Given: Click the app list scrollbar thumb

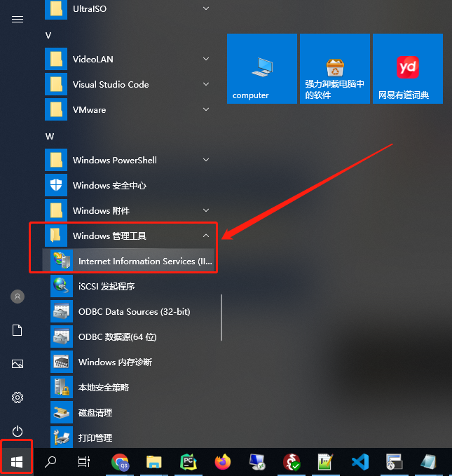Looking at the screenshot, I should coord(221,318).
